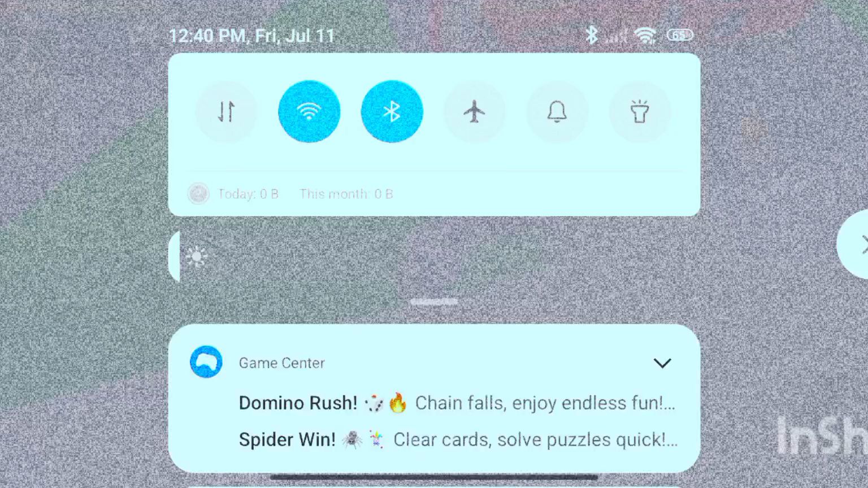This screenshot has width=868, height=488.
Task: Toggle the mobile data arrows tile
Action: pos(226,112)
